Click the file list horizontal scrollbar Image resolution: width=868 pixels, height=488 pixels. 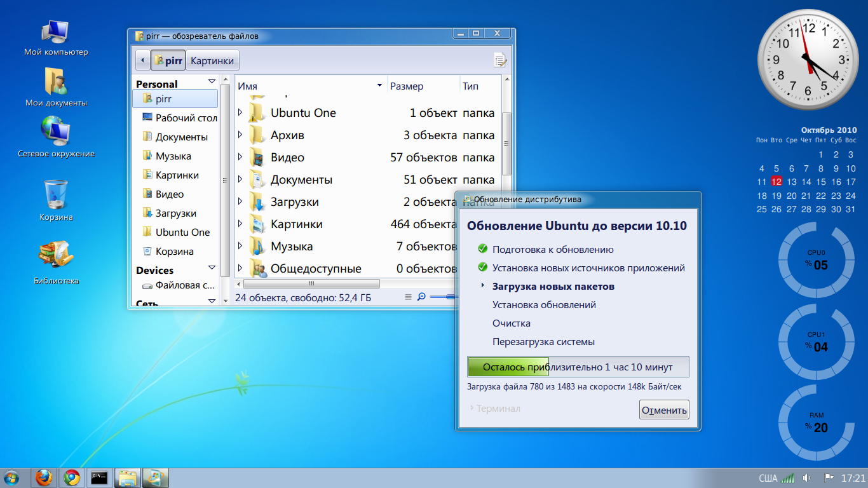pyautogui.click(x=311, y=283)
